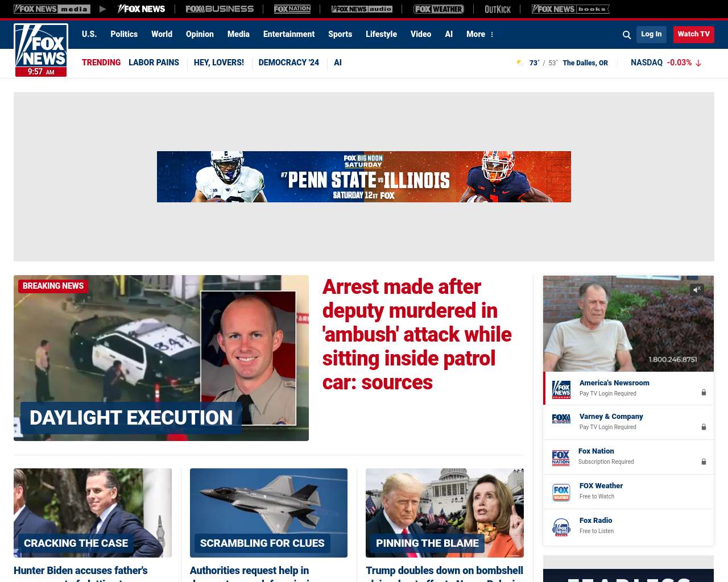
Task: Open Fox News Books logo in top bar
Action: coord(570,9)
